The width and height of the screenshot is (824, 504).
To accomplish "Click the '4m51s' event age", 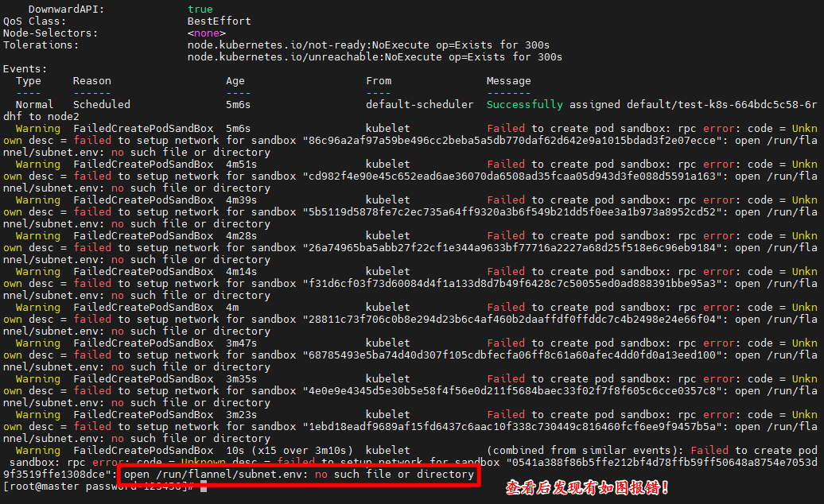I will 241,165.
